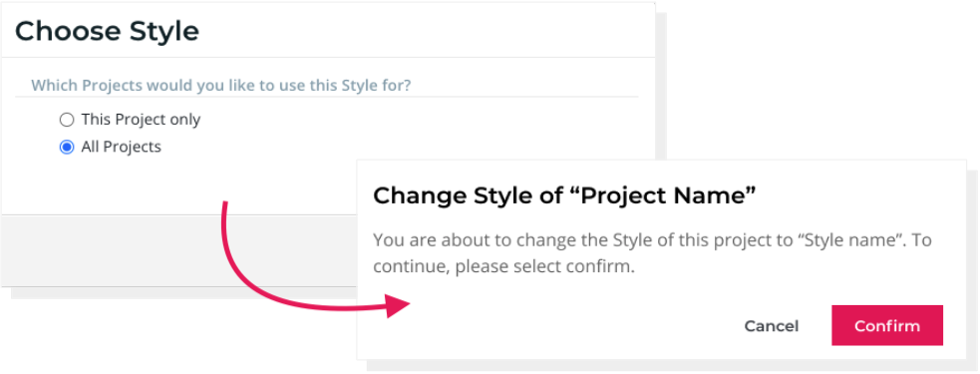
Task: Click the gray footer bar of Choose Style
Action: [x=179, y=250]
